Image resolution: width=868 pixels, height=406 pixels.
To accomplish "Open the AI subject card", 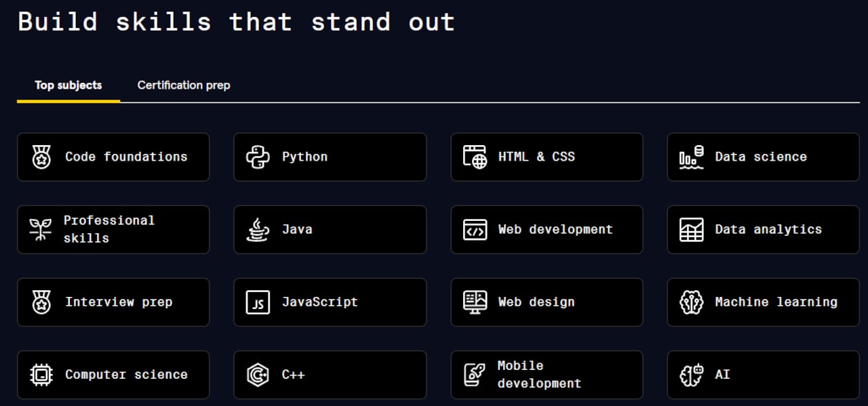I will point(763,375).
